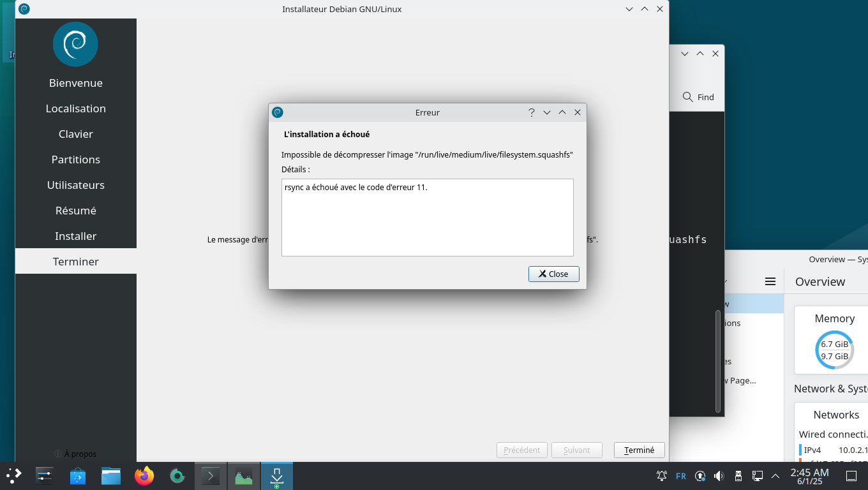Open the green circular app in taskbar
Image resolution: width=868 pixels, height=490 pixels.
click(x=177, y=475)
